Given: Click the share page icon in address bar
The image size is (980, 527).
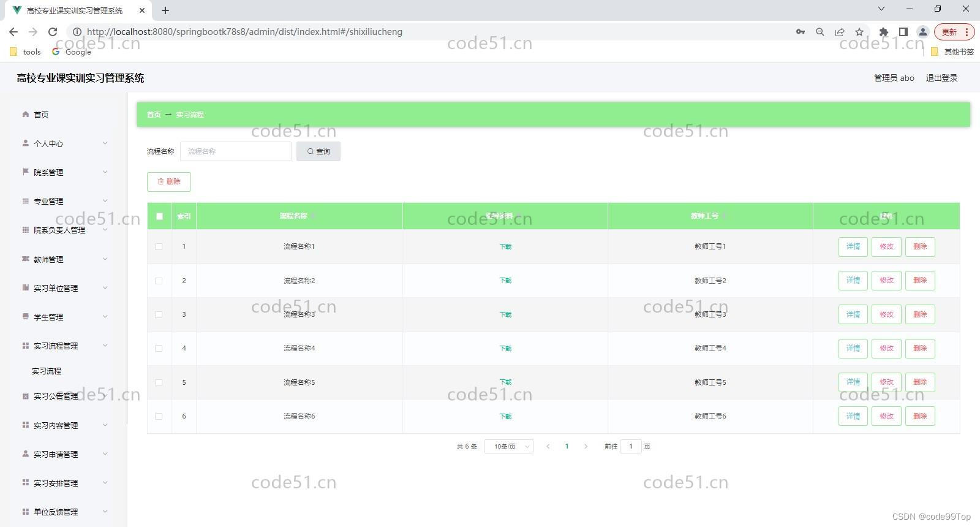Looking at the screenshot, I should click(x=840, y=32).
